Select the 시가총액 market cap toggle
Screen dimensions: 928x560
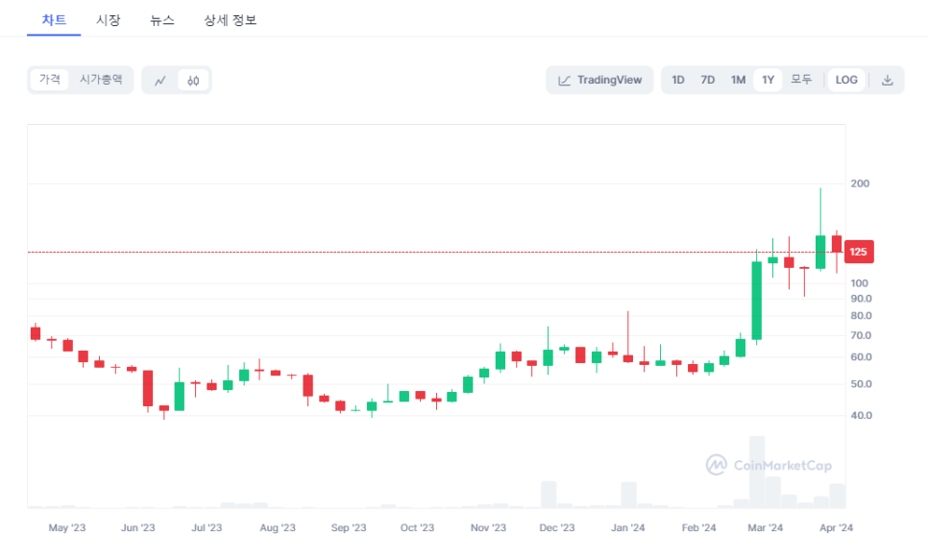101,80
